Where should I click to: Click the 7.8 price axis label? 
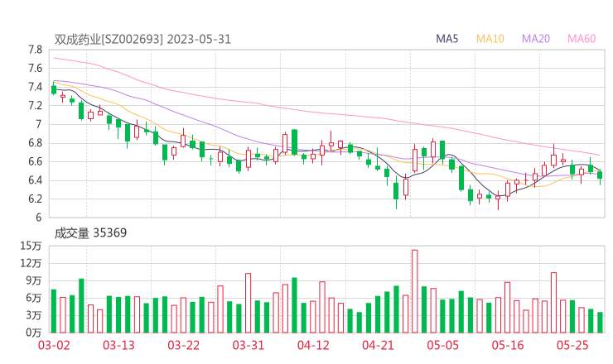tap(35, 50)
